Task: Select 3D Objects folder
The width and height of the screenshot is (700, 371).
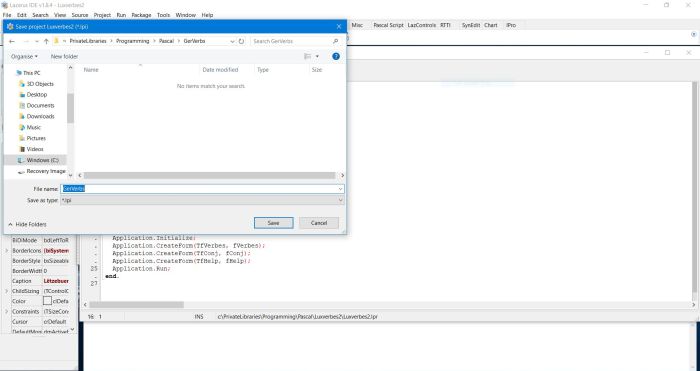Action: 40,84
